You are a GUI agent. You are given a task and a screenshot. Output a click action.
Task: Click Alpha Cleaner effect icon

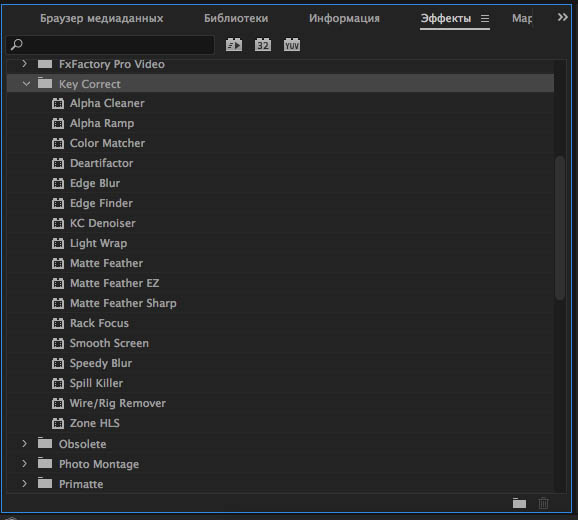point(58,104)
